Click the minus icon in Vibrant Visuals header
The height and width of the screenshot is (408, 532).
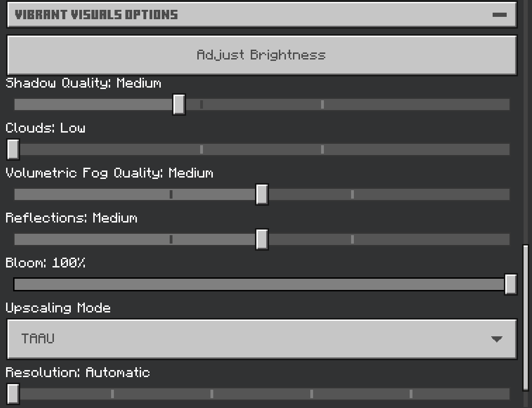[500, 15]
